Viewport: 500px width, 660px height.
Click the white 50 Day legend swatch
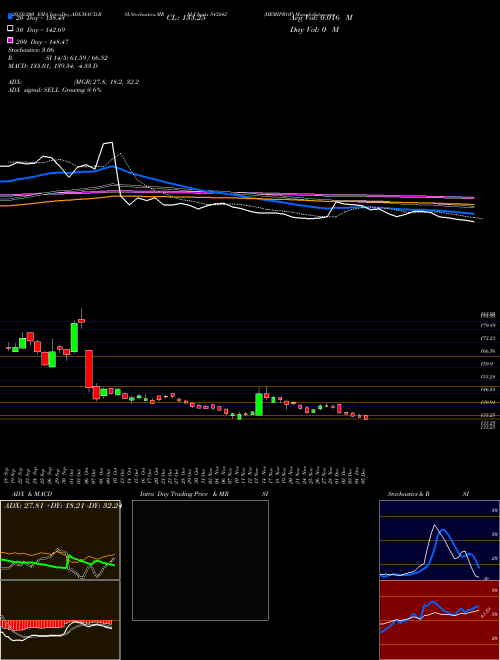coord(11,29)
